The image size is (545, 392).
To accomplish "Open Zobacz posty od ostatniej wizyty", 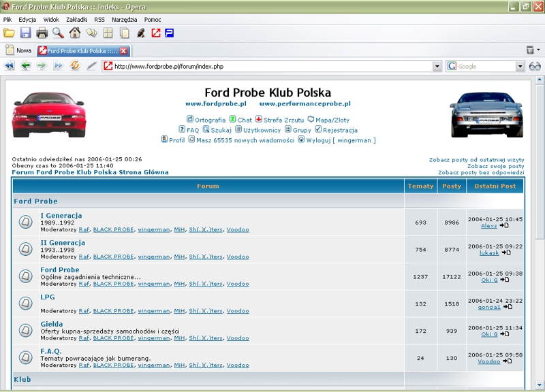I will coord(476,160).
